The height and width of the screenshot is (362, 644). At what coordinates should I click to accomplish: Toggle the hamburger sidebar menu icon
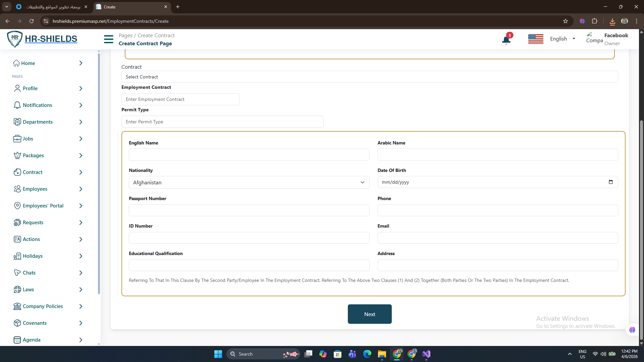[x=109, y=39]
